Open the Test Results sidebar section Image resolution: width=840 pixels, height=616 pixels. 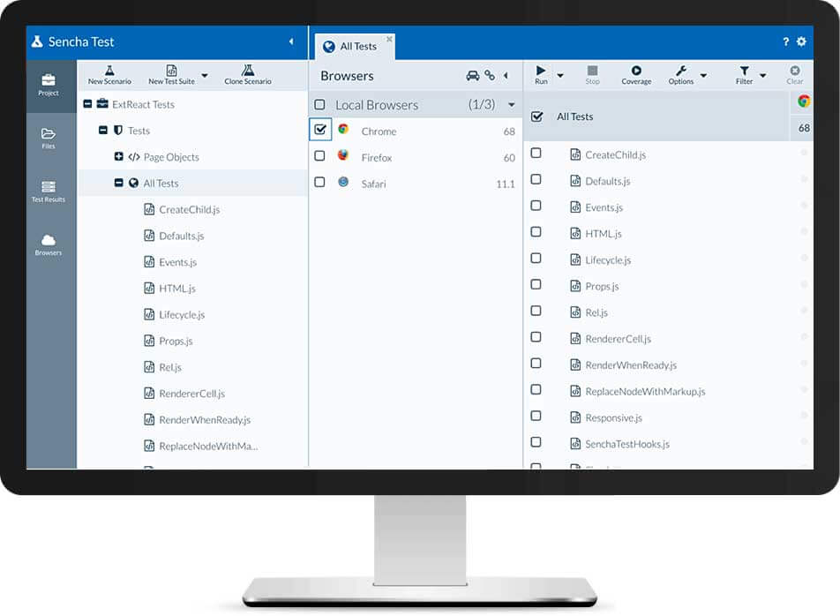(x=49, y=192)
